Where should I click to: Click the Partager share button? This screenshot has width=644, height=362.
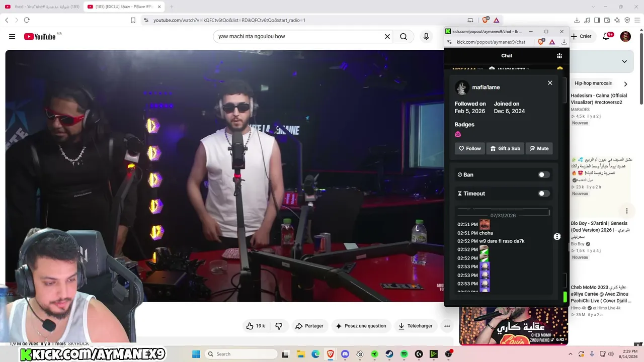[x=309, y=326]
